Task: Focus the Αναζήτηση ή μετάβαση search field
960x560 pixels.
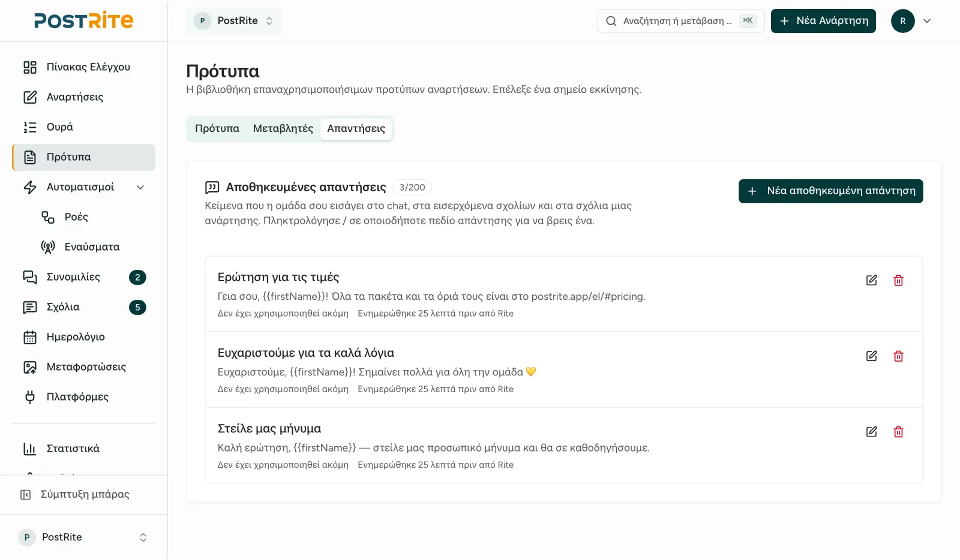Action: pos(680,21)
